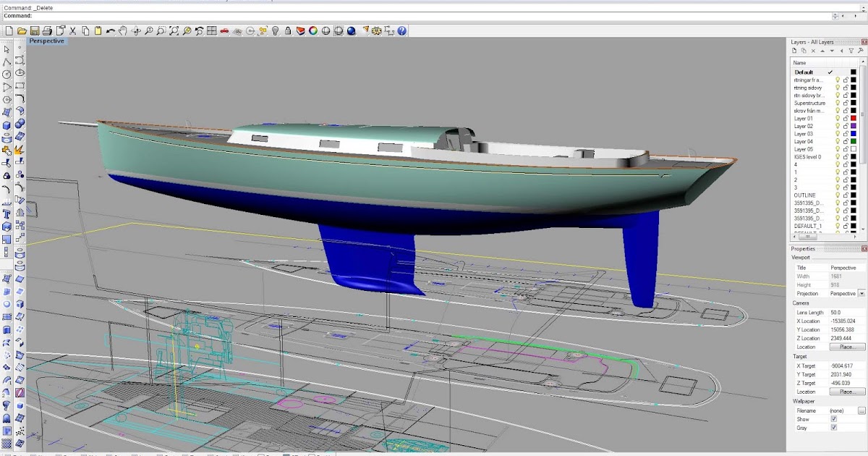Click the Undo arrow icon
868x456 pixels.
click(x=110, y=31)
